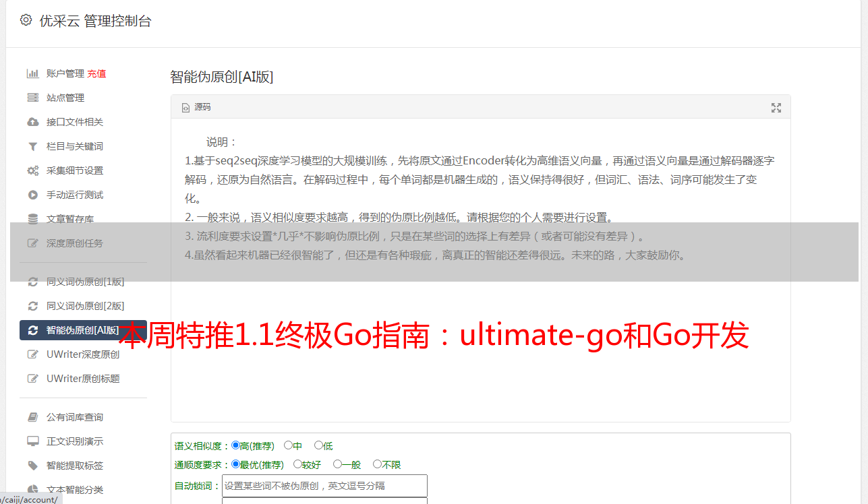Click the gear icon beside 优采云 管理控制台
This screenshot has width=868, height=504.
26,20
